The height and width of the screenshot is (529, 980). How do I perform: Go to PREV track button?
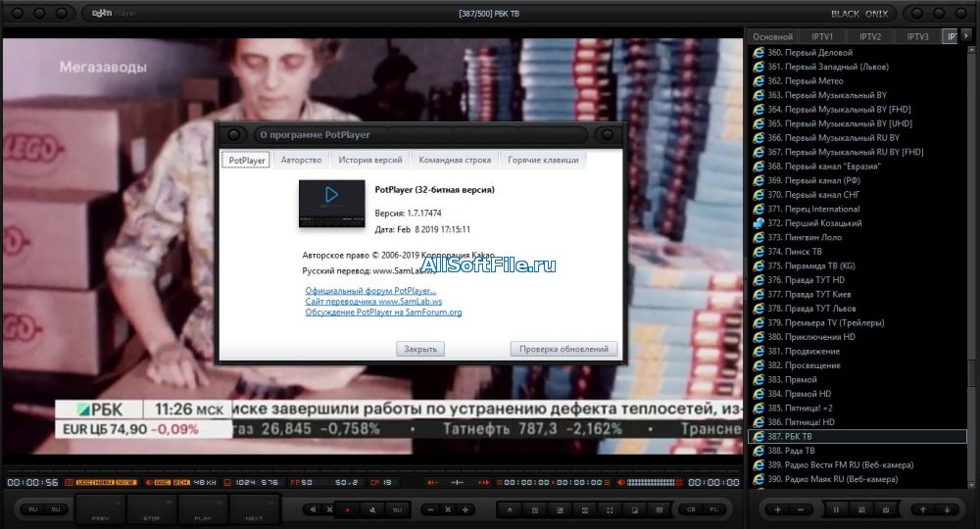(x=102, y=510)
